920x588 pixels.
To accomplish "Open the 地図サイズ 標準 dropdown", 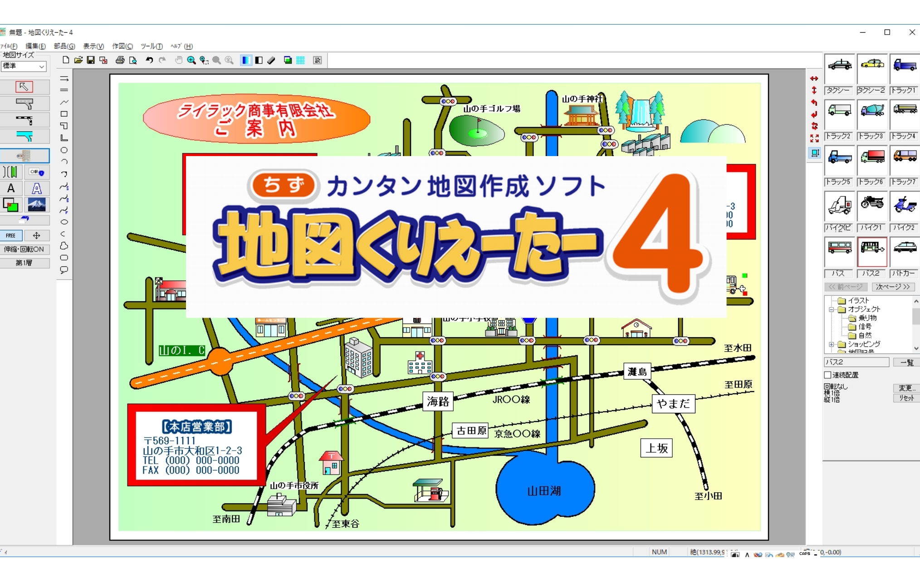I will [x=23, y=66].
